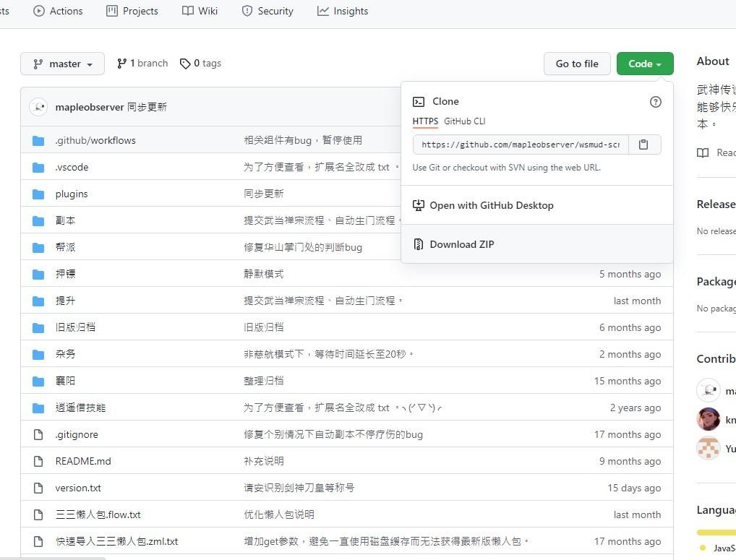Image resolution: width=736 pixels, height=560 pixels.
Task: Open the Security tab
Action: [x=268, y=11]
